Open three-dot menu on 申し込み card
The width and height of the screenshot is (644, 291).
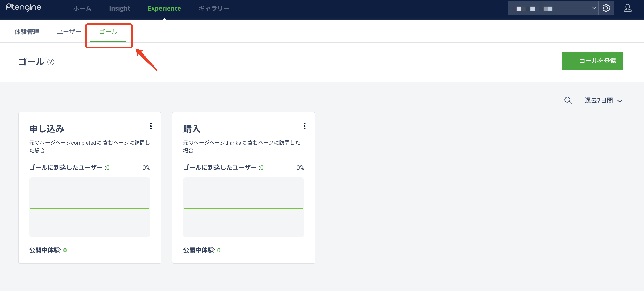click(x=151, y=126)
